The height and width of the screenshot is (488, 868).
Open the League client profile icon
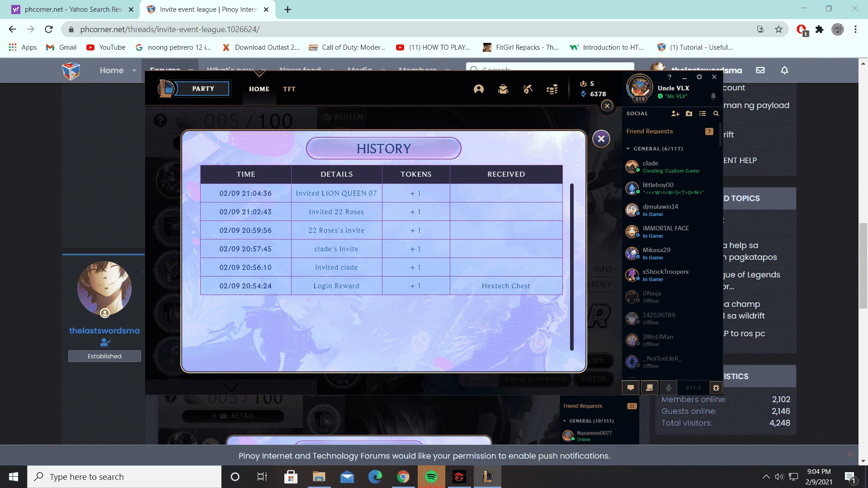click(479, 89)
